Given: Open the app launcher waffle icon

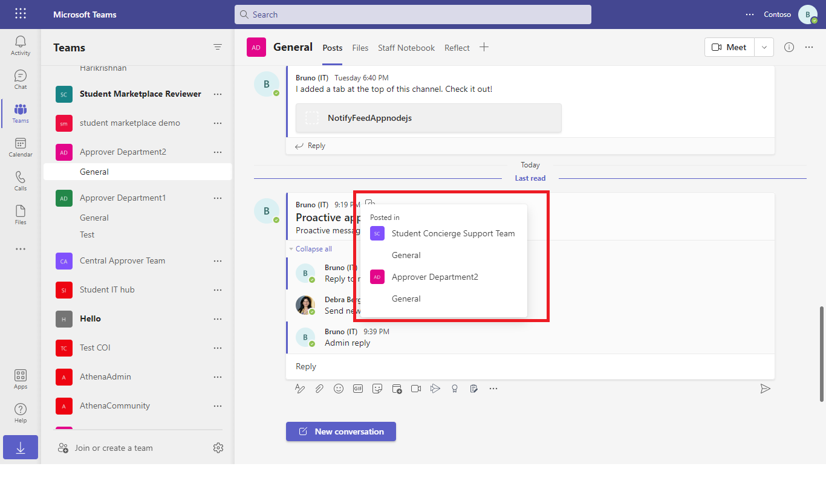Looking at the screenshot, I should (x=21, y=14).
